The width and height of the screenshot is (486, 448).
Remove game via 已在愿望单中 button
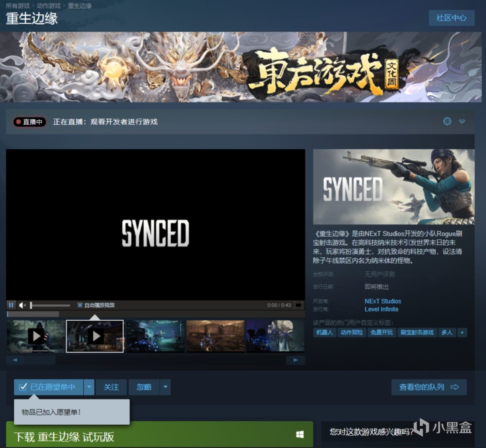[48, 387]
